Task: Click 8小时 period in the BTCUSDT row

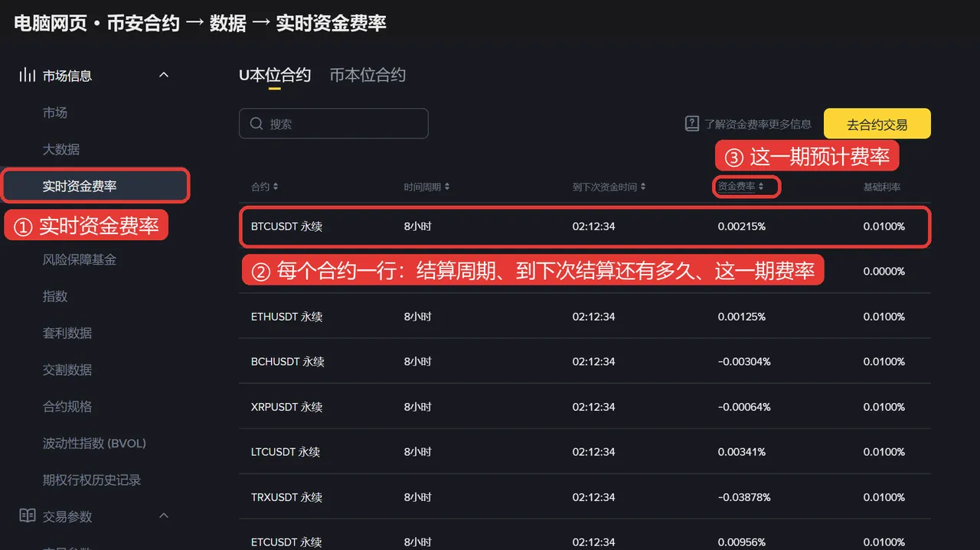Action: click(418, 226)
